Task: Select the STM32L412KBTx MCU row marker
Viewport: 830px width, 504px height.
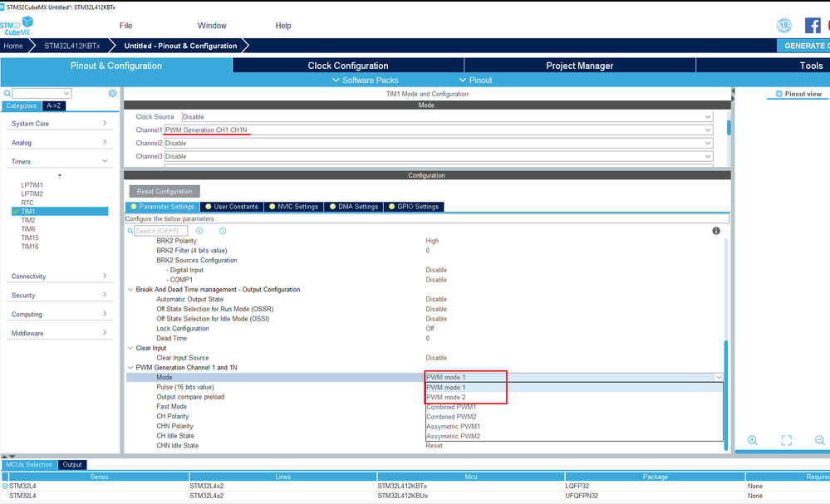Action: pyautogui.click(x=5, y=486)
